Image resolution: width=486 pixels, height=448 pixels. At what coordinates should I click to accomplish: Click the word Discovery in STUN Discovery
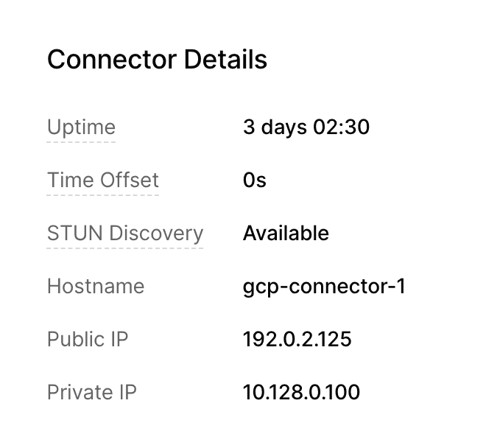pyautogui.click(x=156, y=234)
